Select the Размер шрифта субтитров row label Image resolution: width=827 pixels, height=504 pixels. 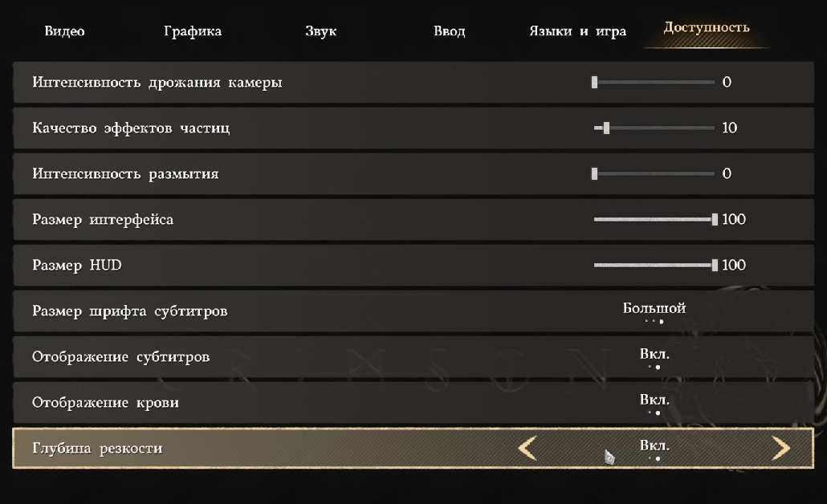tap(130, 311)
